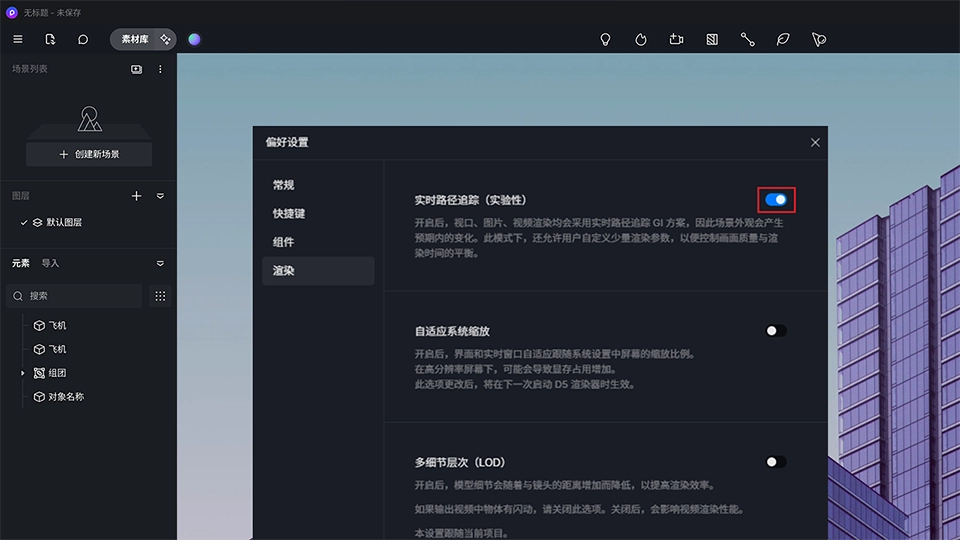
Task: Turn on the 多细节层次 (LOD) toggle
Action: coord(776,462)
